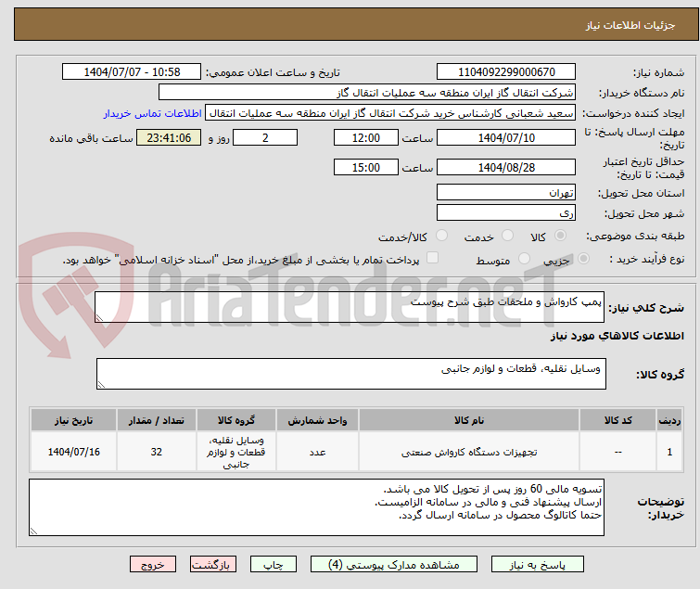Click the unit cell 'عدد'
700x589 pixels.
coord(317,452)
